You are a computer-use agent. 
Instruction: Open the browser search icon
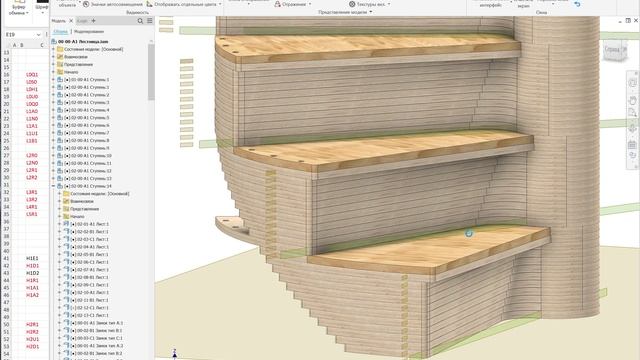[x=140, y=21]
